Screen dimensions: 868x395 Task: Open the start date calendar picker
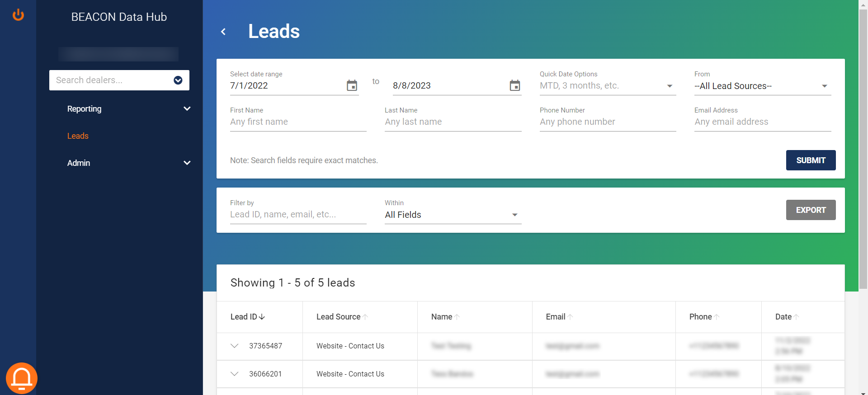click(352, 85)
